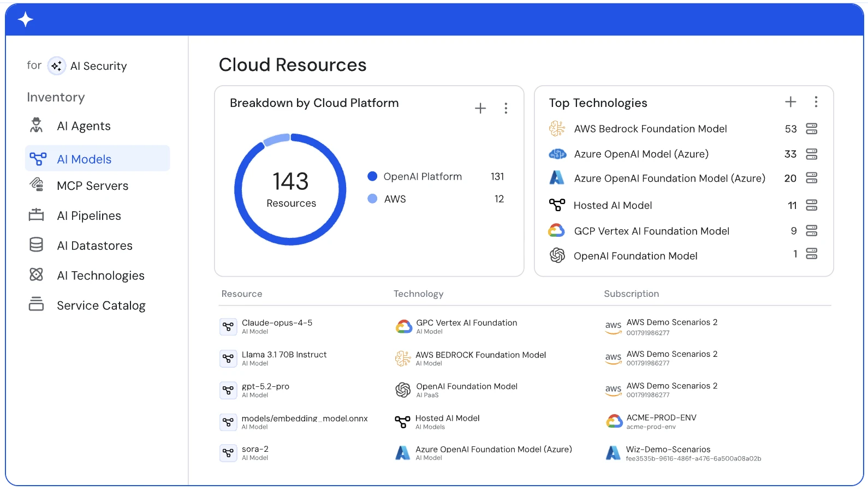Add widget in Top Technologies card
Screen dimensions: 868x490
[790, 101]
